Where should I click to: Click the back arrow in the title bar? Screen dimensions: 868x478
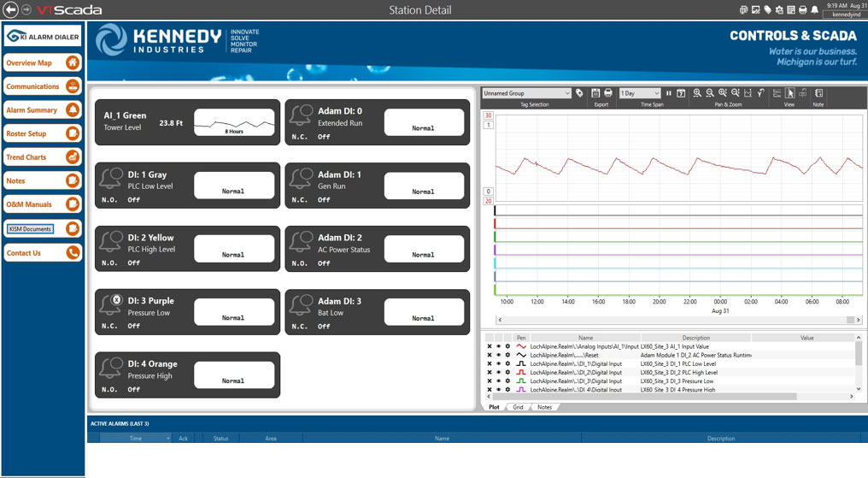[x=11, y=9]
